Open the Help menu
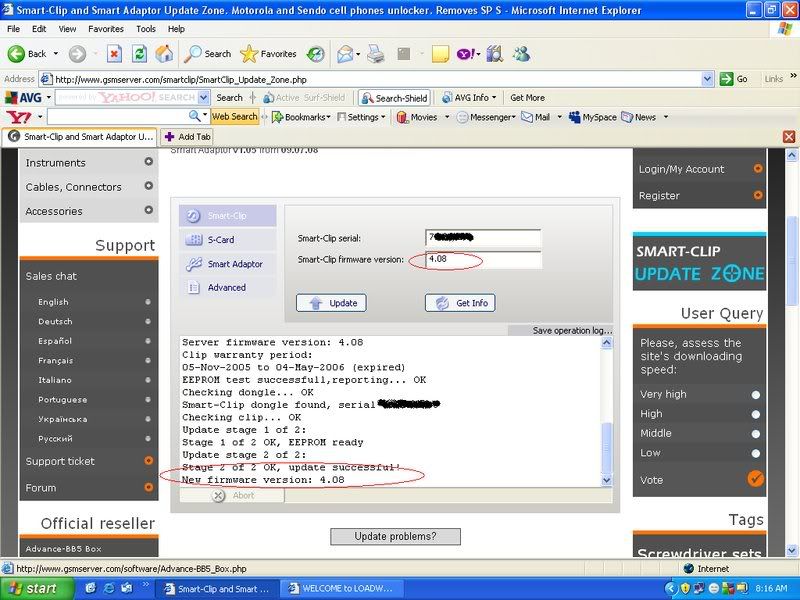 click(x=176, y=29)
